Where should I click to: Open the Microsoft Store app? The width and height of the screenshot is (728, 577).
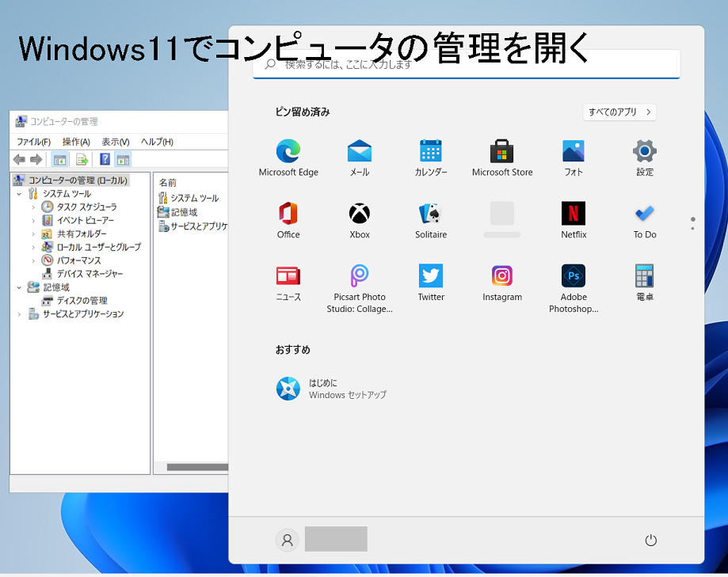coord(501,151)
